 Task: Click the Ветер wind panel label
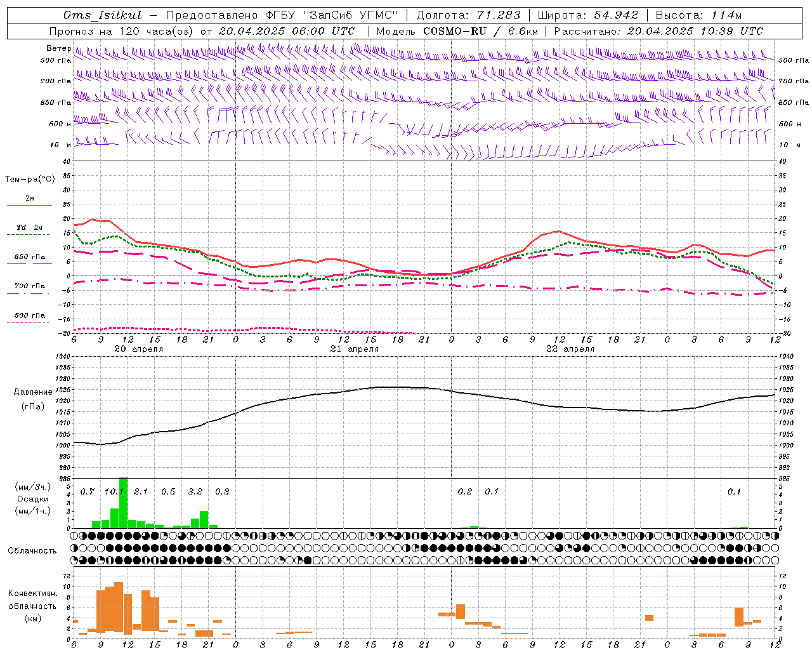click(x=58, y=48)
